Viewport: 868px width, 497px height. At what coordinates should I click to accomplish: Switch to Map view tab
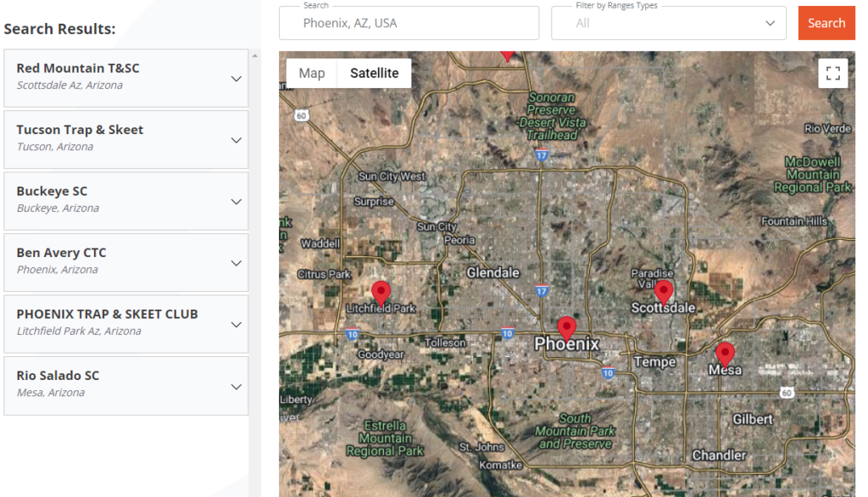[312, 73]
